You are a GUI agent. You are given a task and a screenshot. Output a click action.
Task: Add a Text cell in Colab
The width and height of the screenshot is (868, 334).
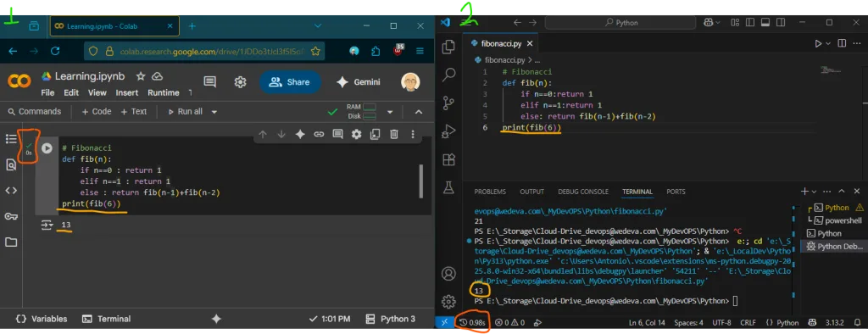pyautogui.click(x=133, y=111)
